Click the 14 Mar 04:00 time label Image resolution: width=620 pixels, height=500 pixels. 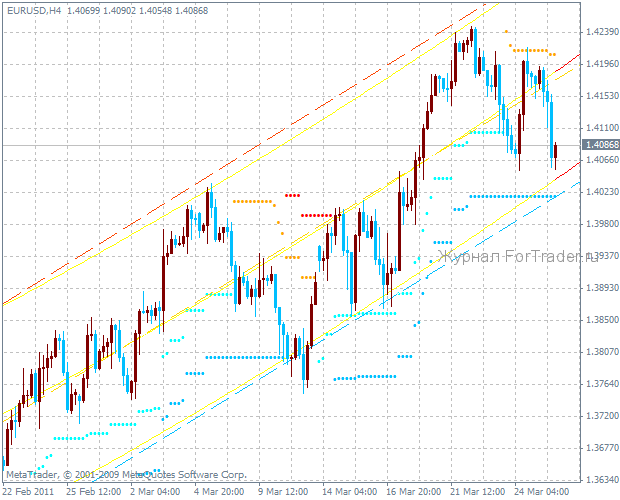(x=350, y=492)
